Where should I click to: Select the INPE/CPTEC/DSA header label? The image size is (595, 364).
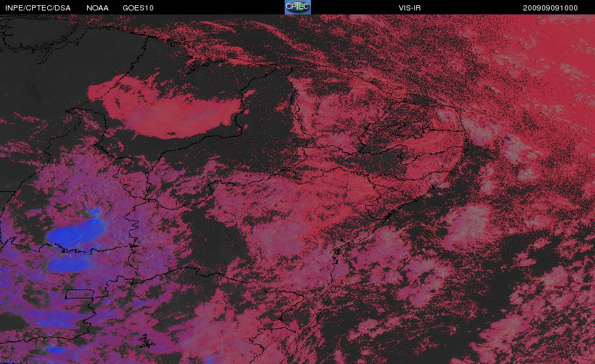[x=38, y=8]
